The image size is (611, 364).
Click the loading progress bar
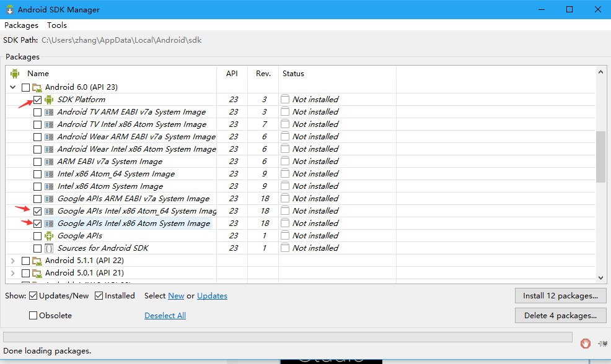[288, 337]
